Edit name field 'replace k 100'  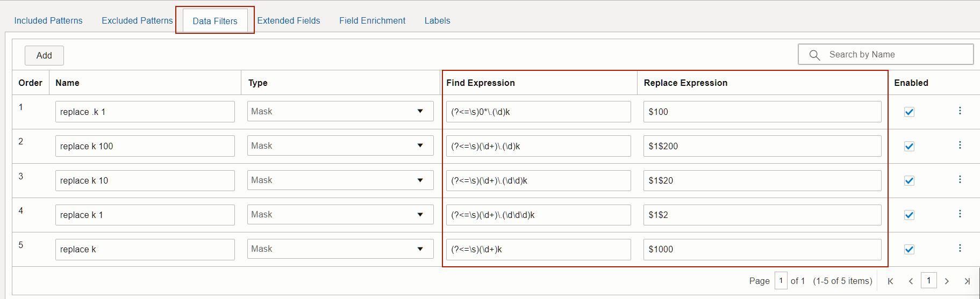(x=145, y=146)
